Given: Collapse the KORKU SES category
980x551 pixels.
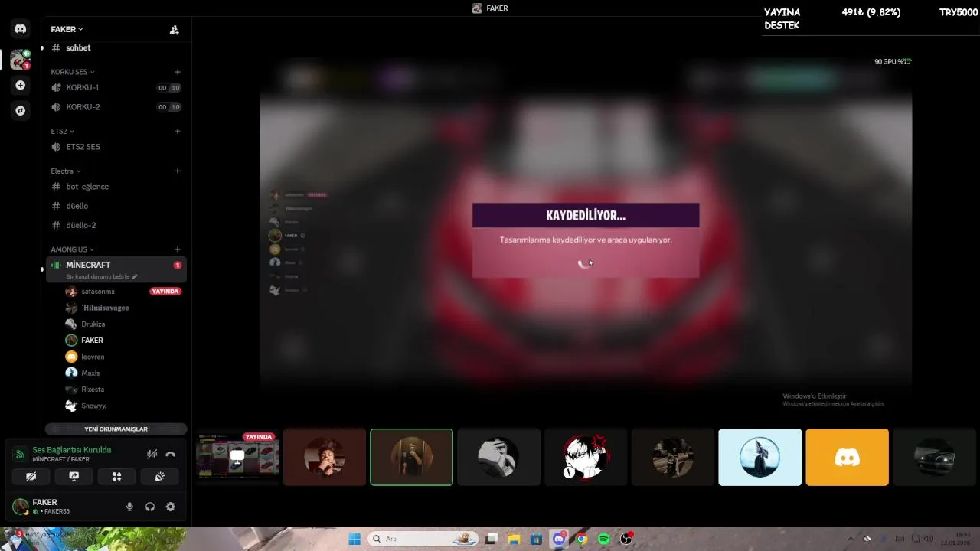Looking at the screenshot, I should point(73,72).
